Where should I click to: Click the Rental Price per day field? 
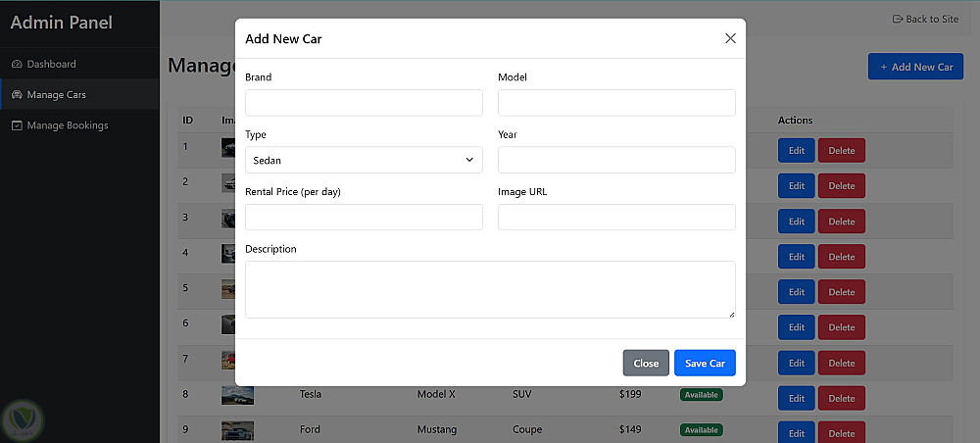click(x=364, y=217)
